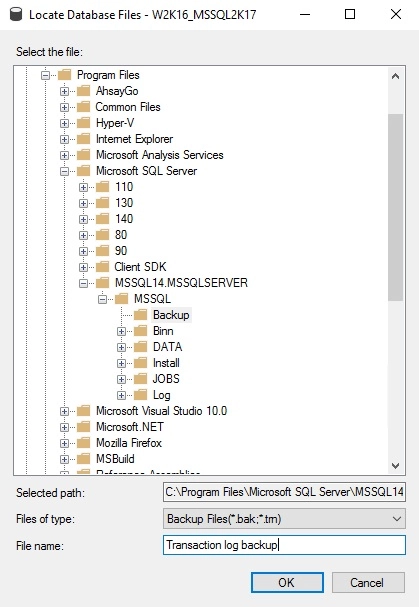Collapse the Program Files node
This screenshot has width=419, height=607.
[45, 75]
